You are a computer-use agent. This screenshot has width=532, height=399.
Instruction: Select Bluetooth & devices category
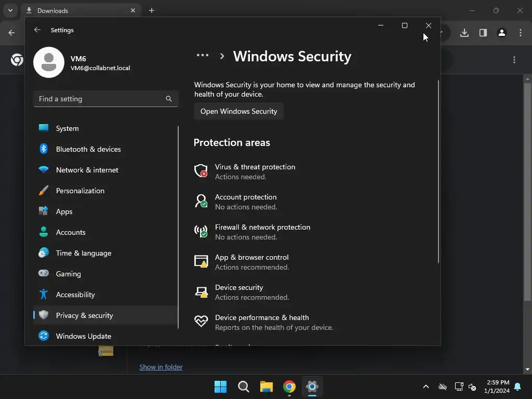click(x=105, y=149)
